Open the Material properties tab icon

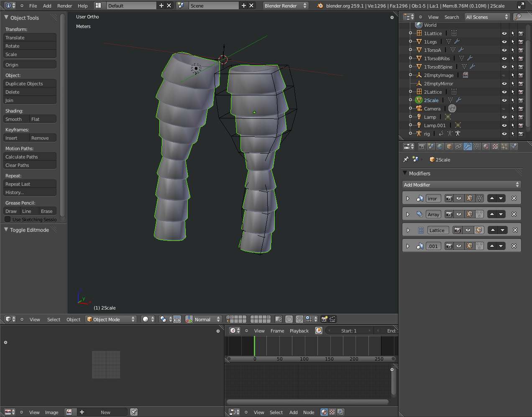[486, 146]
